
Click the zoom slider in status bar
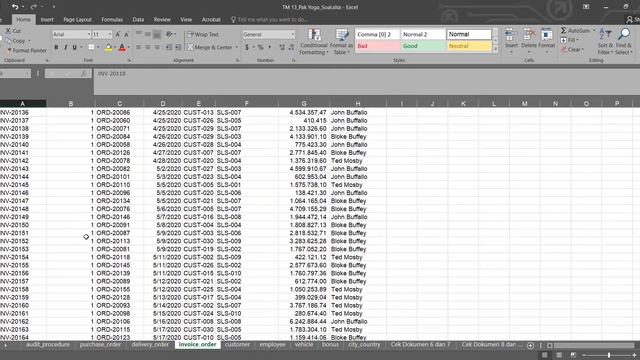coord(609,356)
